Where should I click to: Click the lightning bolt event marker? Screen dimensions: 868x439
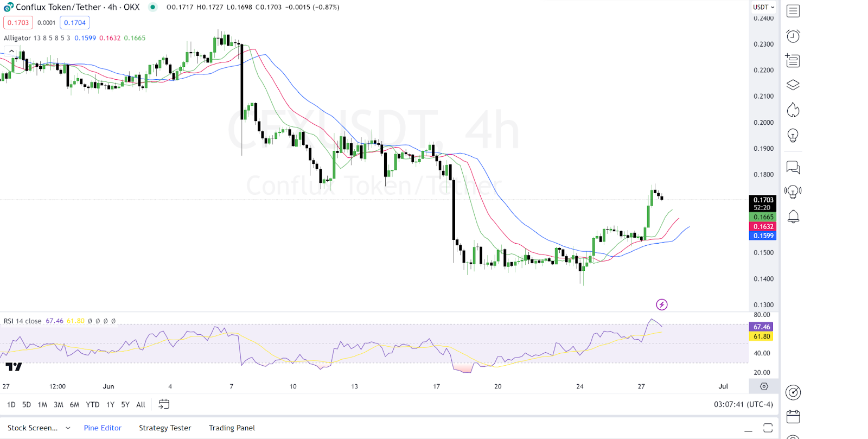662,304
